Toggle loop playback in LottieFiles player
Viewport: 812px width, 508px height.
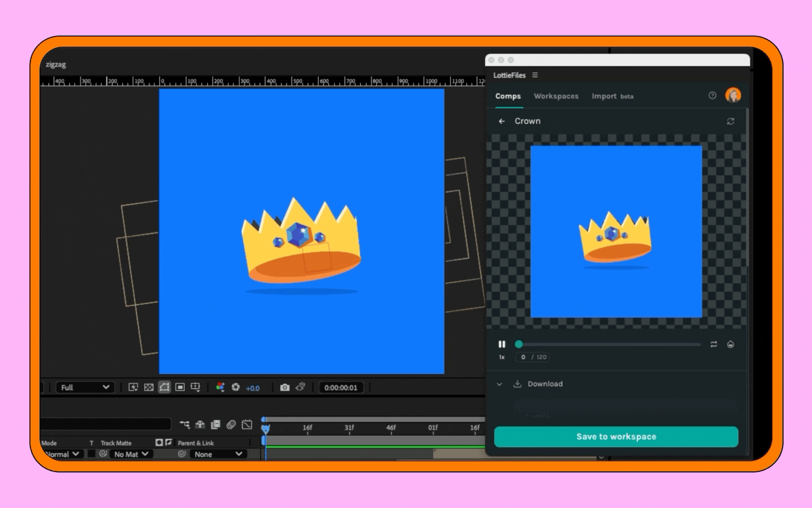pyautogui.click(x=713, y=344)
